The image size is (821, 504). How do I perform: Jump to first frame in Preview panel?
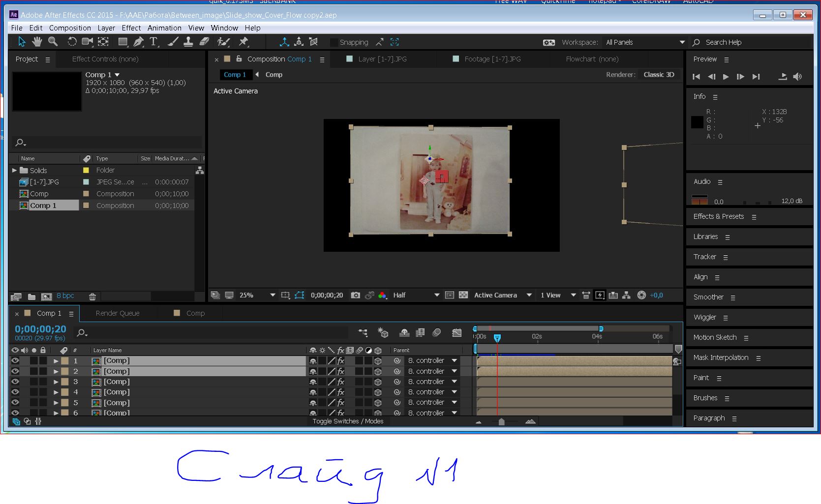(x=696, y=77)
